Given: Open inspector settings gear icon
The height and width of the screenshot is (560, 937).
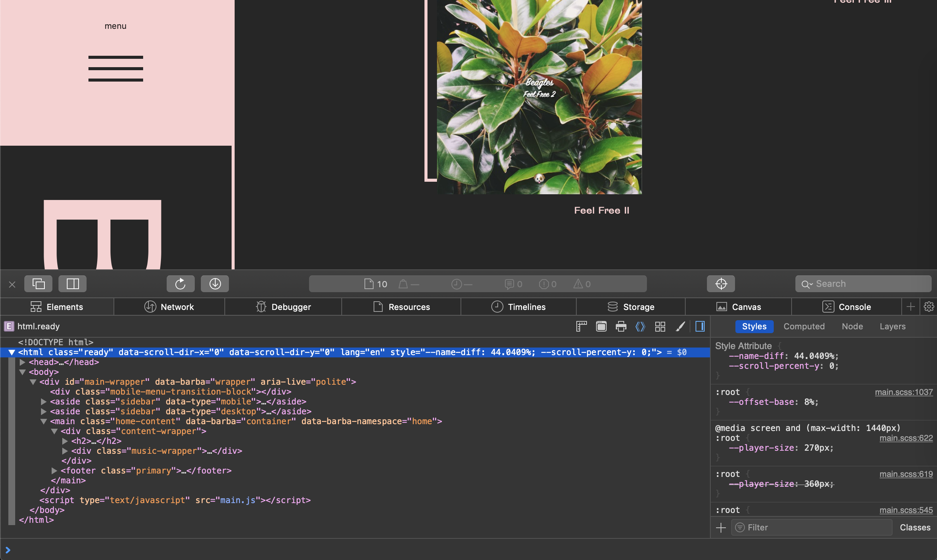Looking at the screenshot, I should click(x=929, y=307).
